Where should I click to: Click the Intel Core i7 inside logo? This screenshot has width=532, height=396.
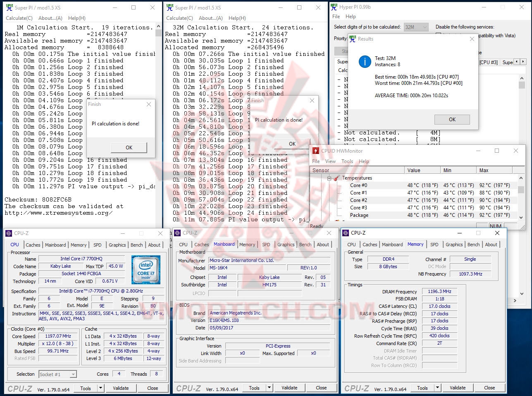point(146,270)
